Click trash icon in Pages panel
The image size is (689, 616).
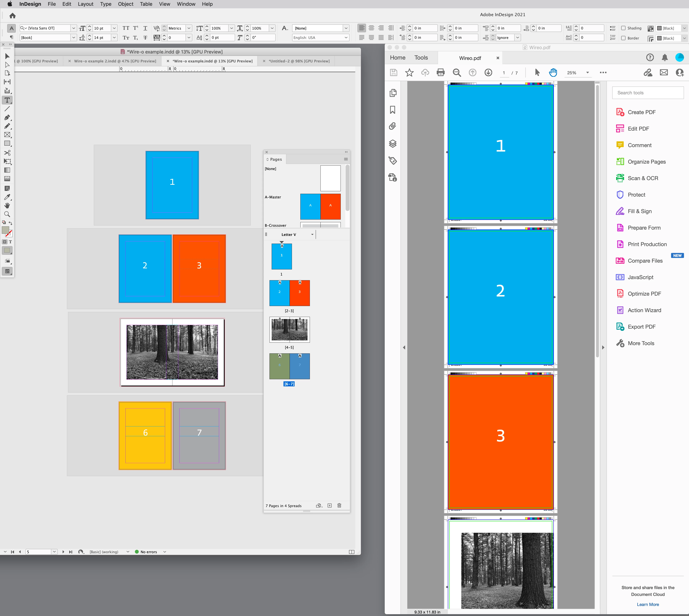[339, 505]
